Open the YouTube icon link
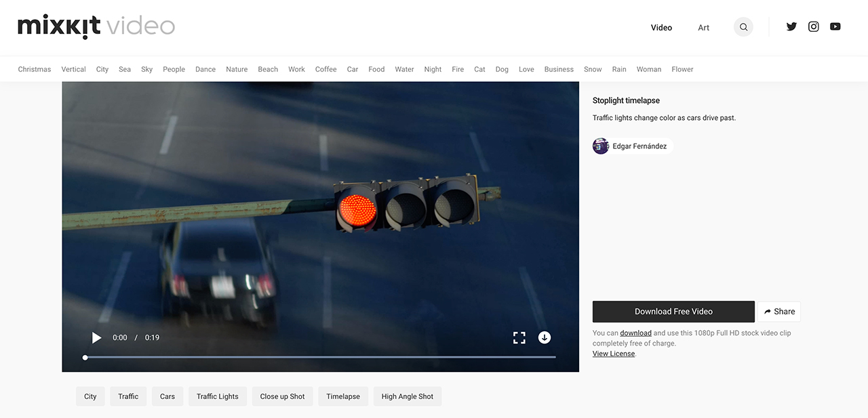Image resolution: width=868 pixels, height=418 pixels. tap(835, 27)
